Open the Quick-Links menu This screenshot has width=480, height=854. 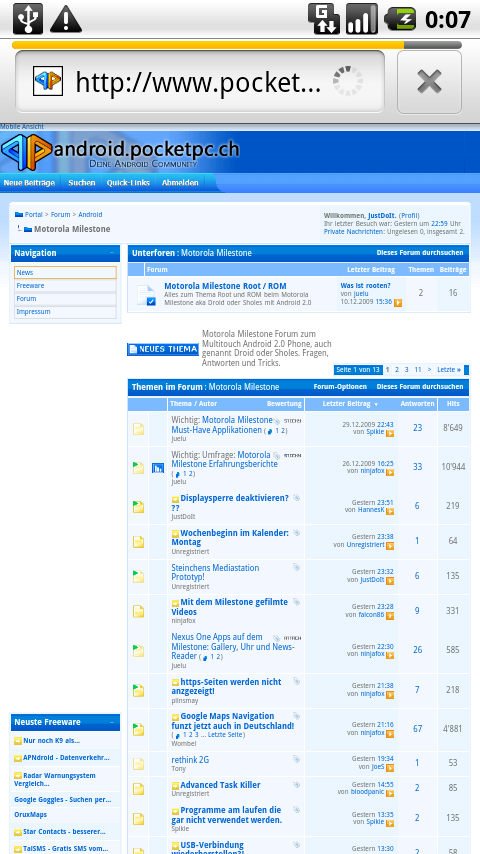(128, 183)
